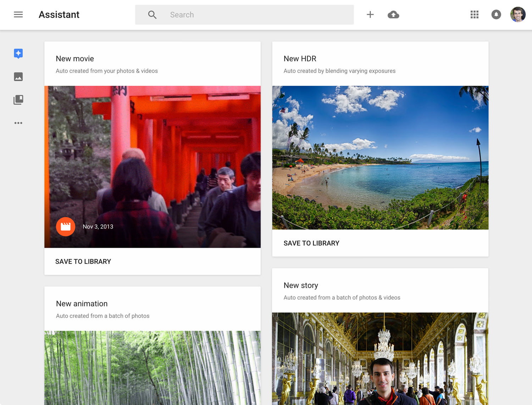Viewport: 532px width, 405px height.
Task: Save the New movie to library
Action: click(x=83, y=261)
